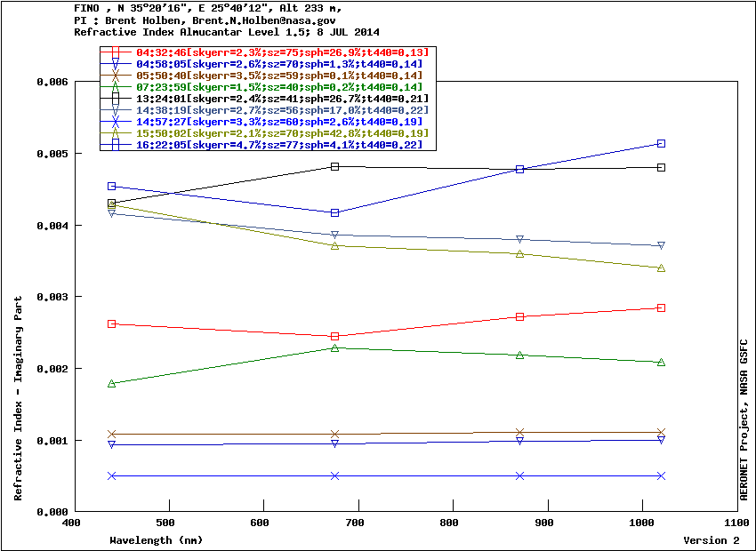Click black square marker in 13:24:01 legend entry

[x=115, y=99]
